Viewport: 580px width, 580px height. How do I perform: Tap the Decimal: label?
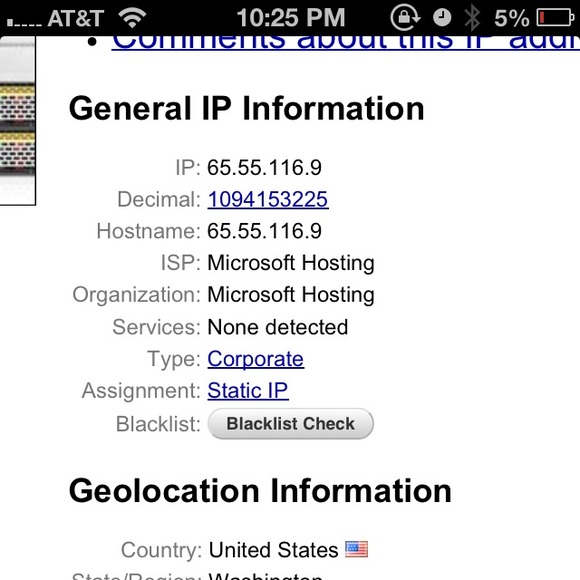tap(159, 199)
